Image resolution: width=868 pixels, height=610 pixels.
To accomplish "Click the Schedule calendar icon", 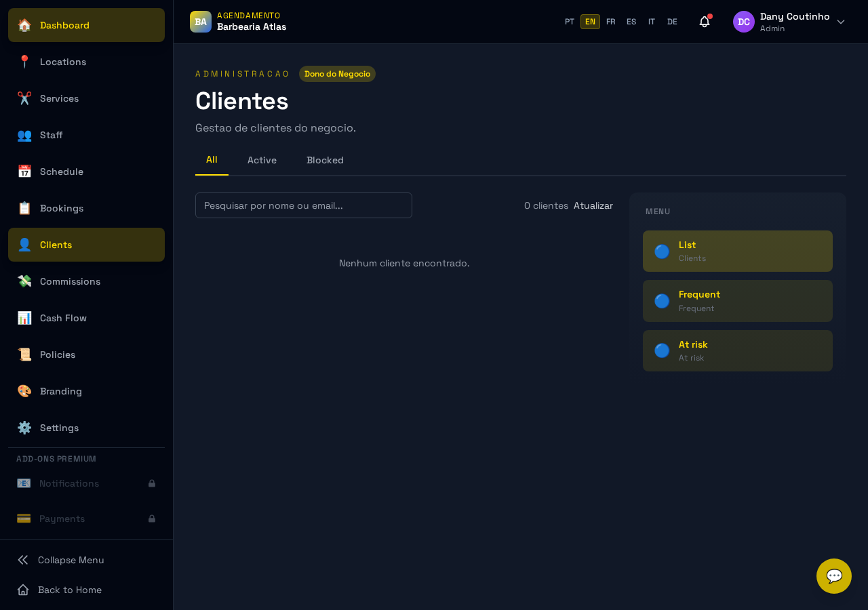I will (x=24, y=171).
